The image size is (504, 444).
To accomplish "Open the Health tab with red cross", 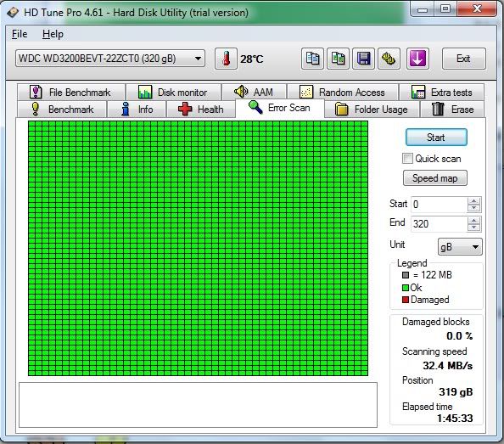I will click(201, 110).
